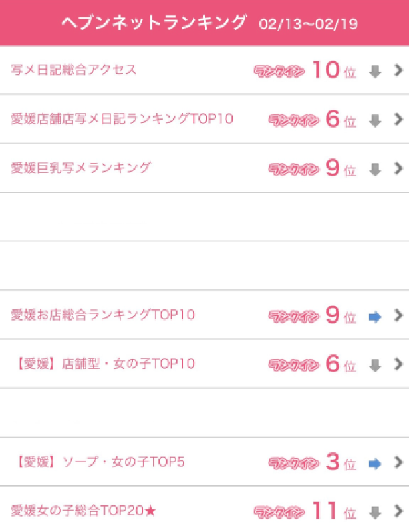The image size is (409, 532).
Task: Click the ランクイン badge on 写メ日記総合アクセス row
Action: tap(279, 71)
